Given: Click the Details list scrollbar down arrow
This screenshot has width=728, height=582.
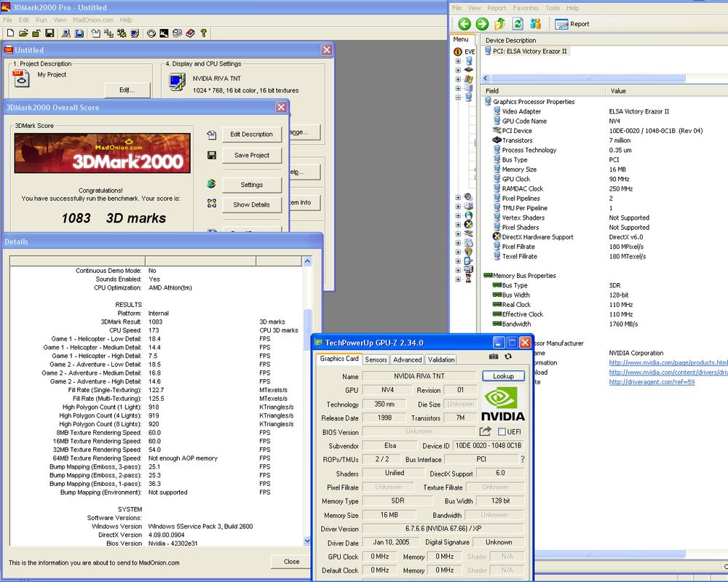Looking at the screenshot, I should pyautogui.click(x=307, y=541).
